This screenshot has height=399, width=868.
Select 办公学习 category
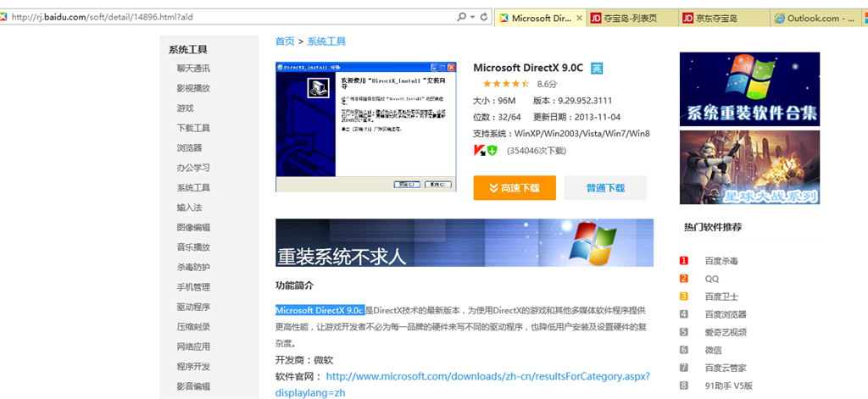click(x=193, y=168)
